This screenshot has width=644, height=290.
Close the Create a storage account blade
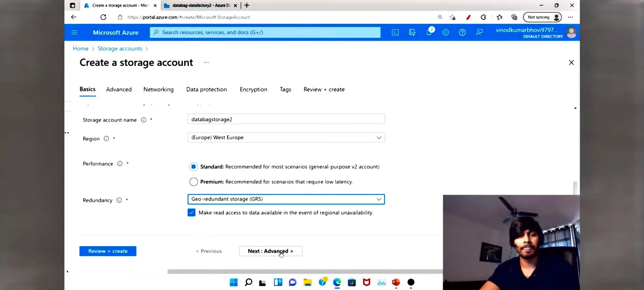click(571, 62)
